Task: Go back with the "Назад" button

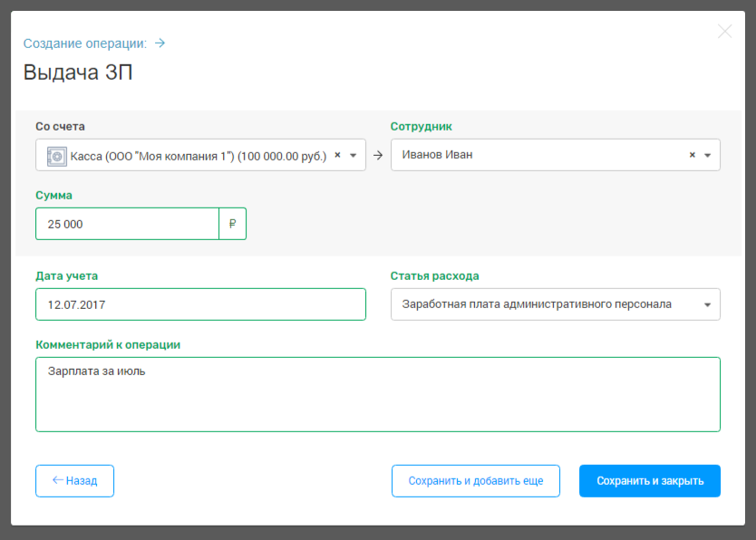Action: point(74,481)
